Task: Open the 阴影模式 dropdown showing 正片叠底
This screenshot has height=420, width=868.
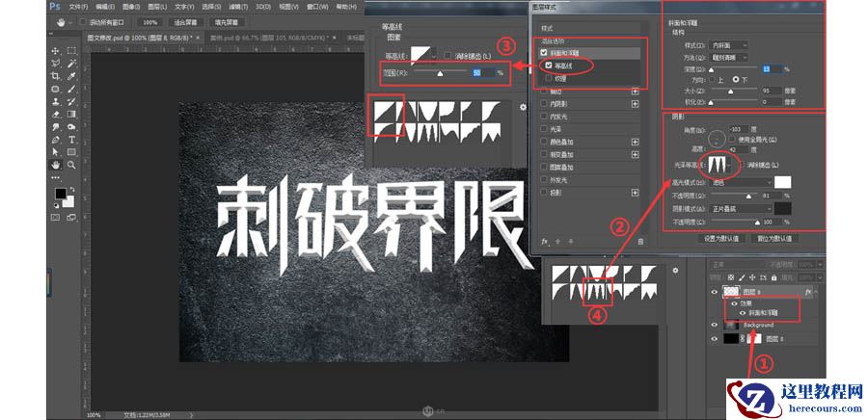Action: pos(741,209)
